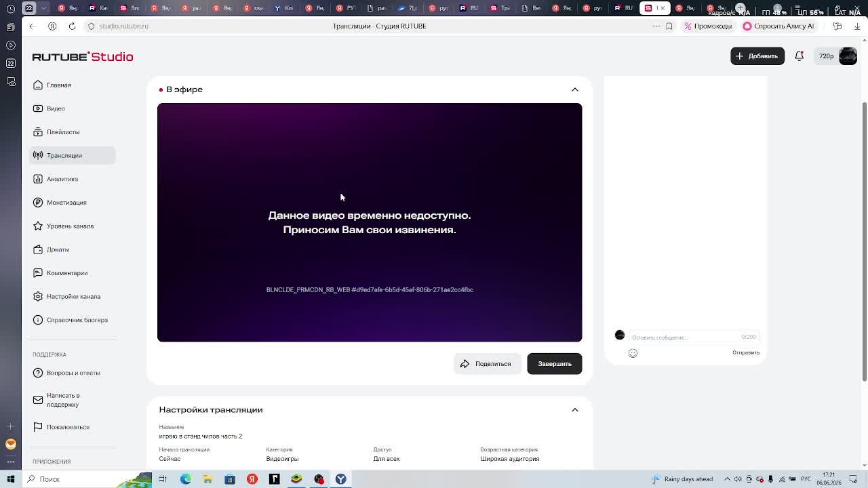Viewport: 868px width, 488px height.
Task: Click Завершить to end the broadcast
Action: [555, 364]
